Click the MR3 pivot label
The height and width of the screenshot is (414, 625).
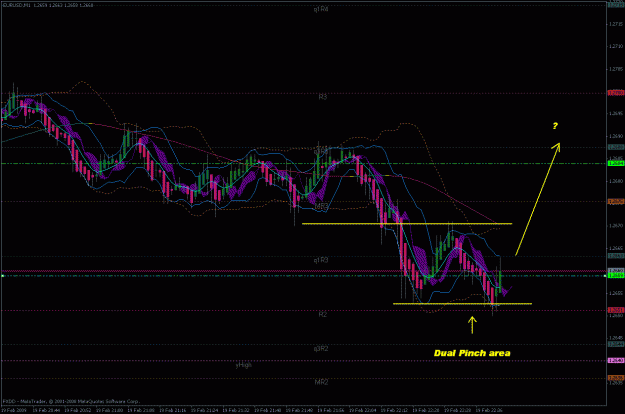(x=321, y=206)
